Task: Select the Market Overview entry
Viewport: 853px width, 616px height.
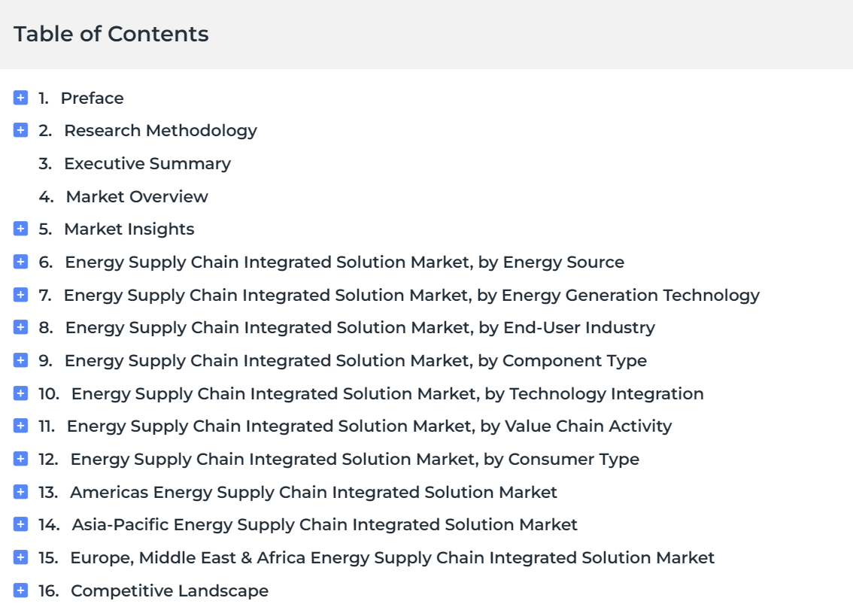Action: click(137, 196)
